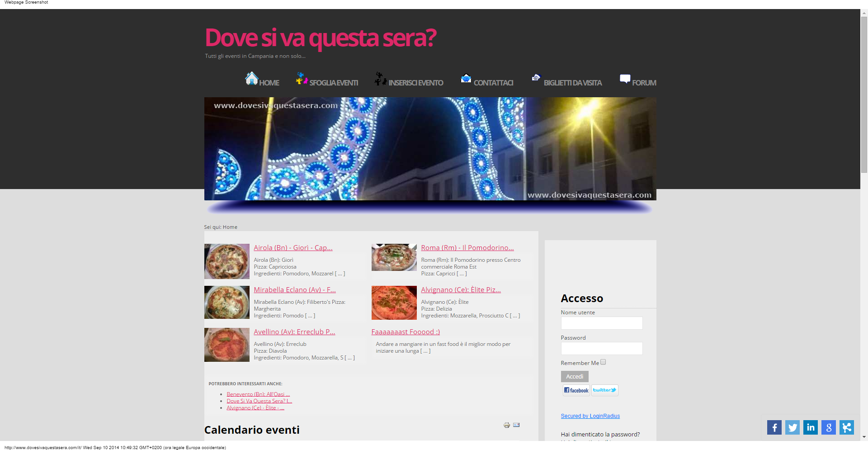Click the Accedi login button
This screenshot has height=450, width=868.
[575, 376]
